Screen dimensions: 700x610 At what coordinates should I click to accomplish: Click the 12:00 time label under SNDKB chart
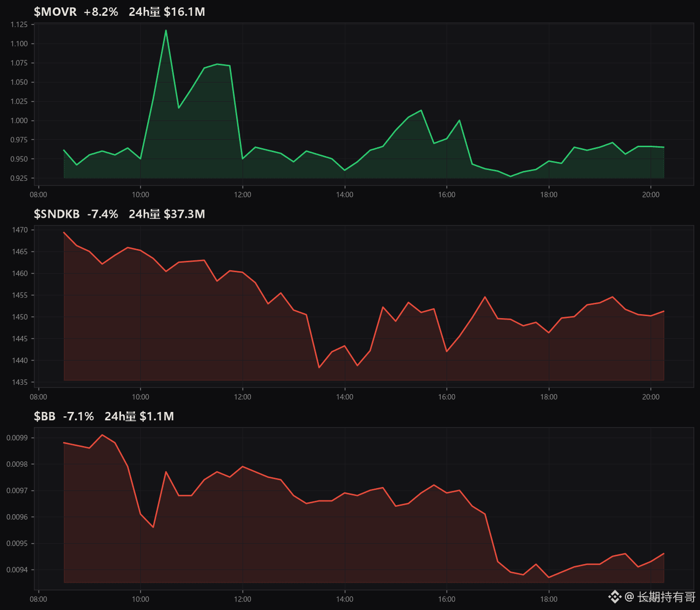(x=243, y=397)
